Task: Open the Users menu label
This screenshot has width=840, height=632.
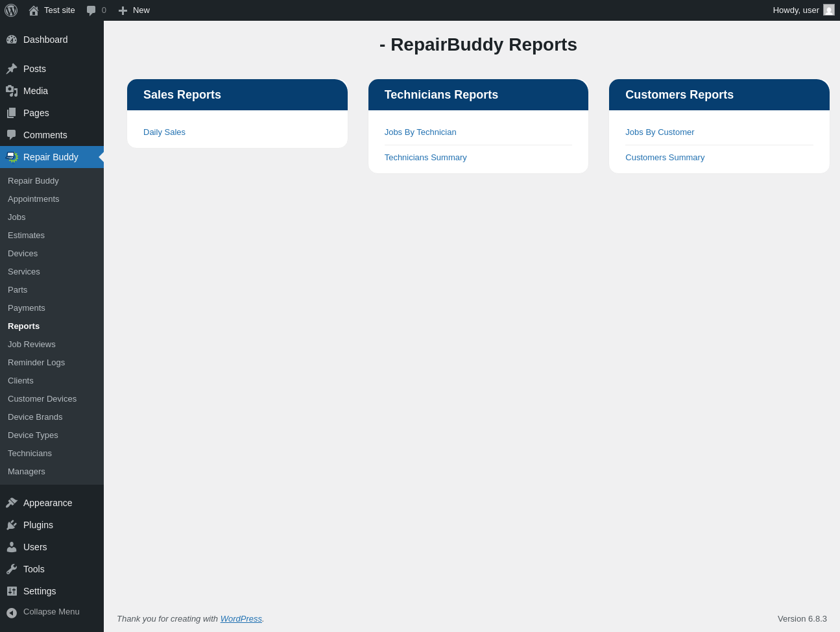Action: click(x=35, y=547)
